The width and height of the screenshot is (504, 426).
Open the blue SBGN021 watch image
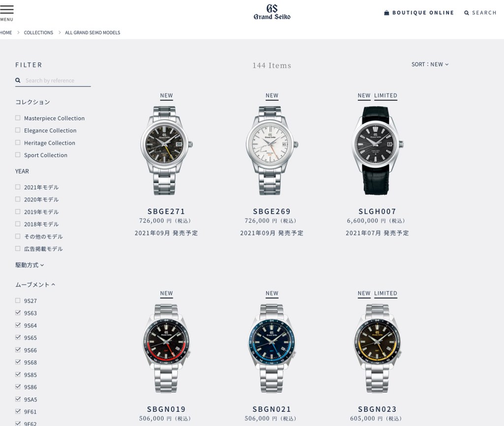[x=272, y=348]
